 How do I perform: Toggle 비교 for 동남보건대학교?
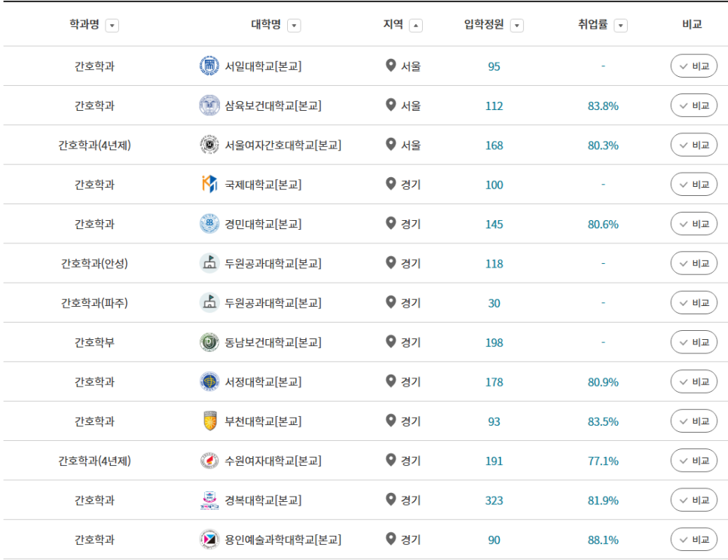[693, 342]
